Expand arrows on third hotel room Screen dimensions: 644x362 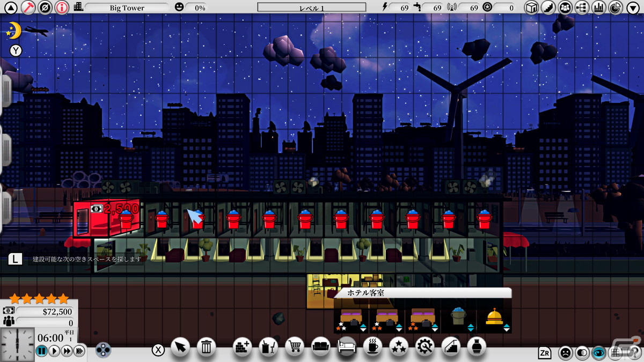(435, 328)
